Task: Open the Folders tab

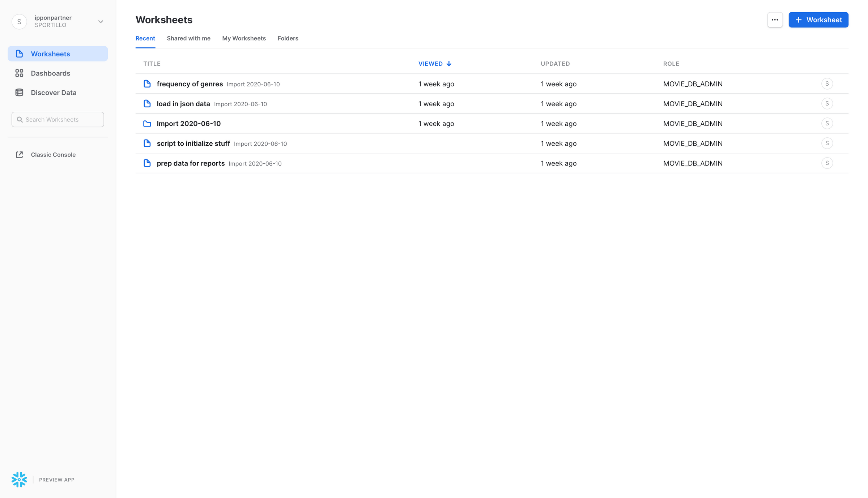Action: pyautogui.click(x=288, y=38)
